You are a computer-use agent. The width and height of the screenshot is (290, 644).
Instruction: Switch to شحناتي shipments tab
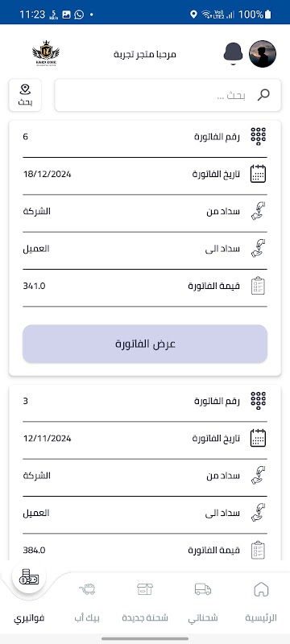[x=203, y=601]
